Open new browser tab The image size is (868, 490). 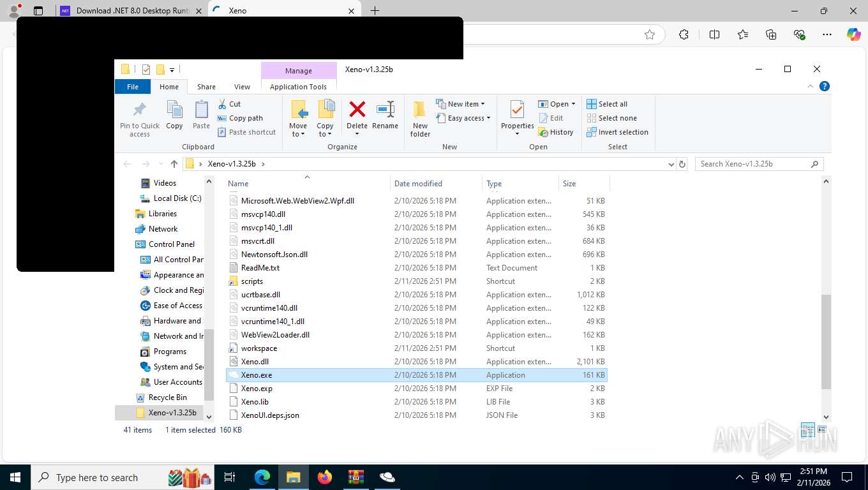pyautogui.click(x=375, y=11)
